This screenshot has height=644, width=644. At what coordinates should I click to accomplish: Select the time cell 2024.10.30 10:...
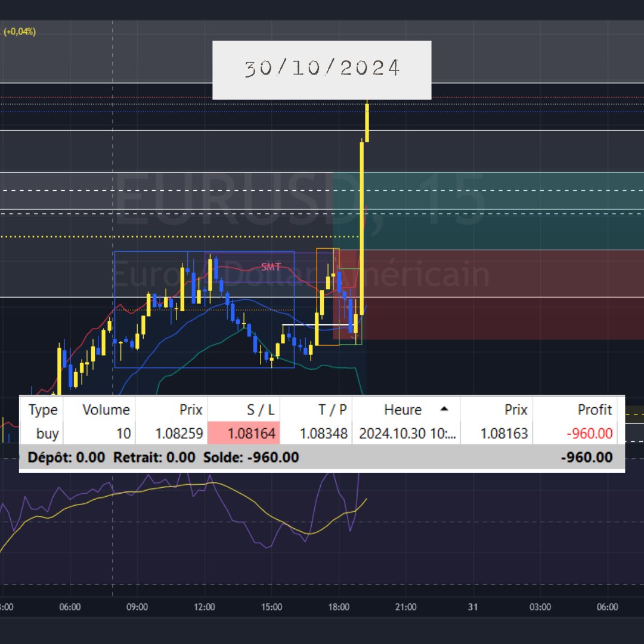[407, 434]
